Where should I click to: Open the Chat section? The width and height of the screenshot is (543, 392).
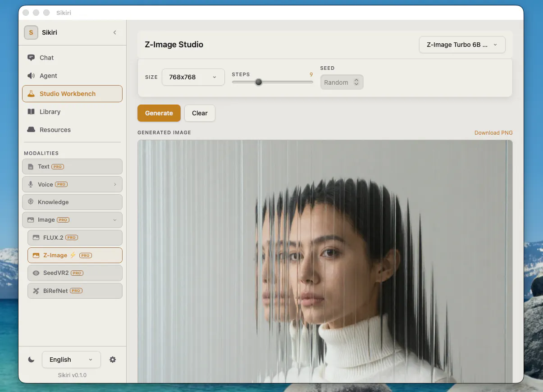72,58
